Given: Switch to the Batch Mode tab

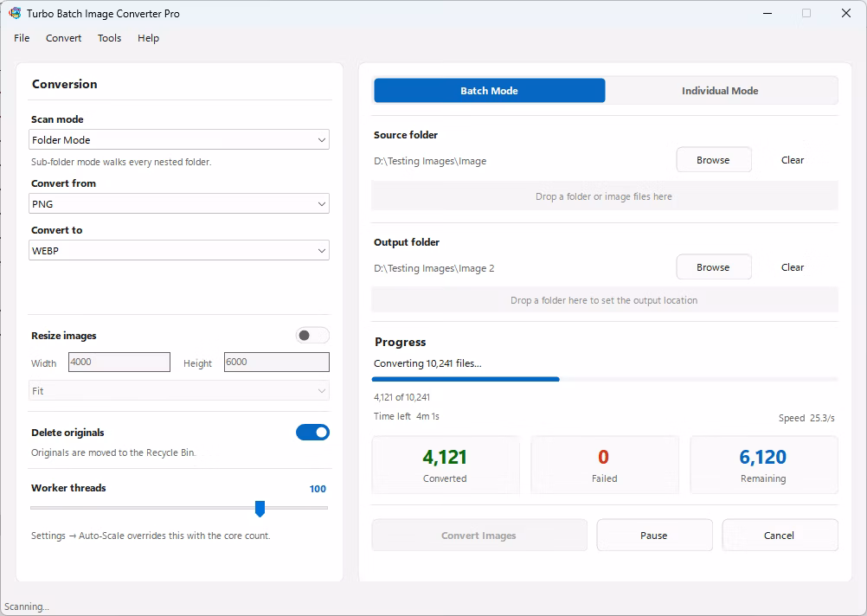Looking at the screenshot, I should tap(490, 91).
